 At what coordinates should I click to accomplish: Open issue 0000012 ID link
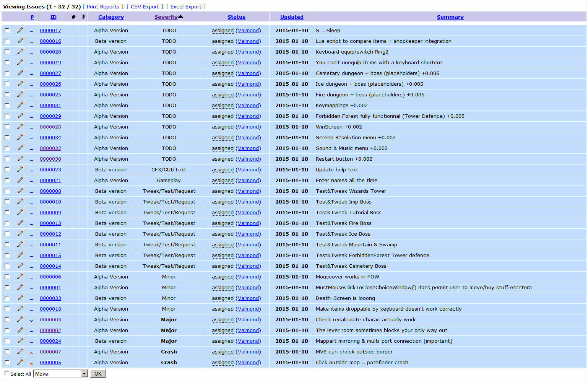[50, 234]
